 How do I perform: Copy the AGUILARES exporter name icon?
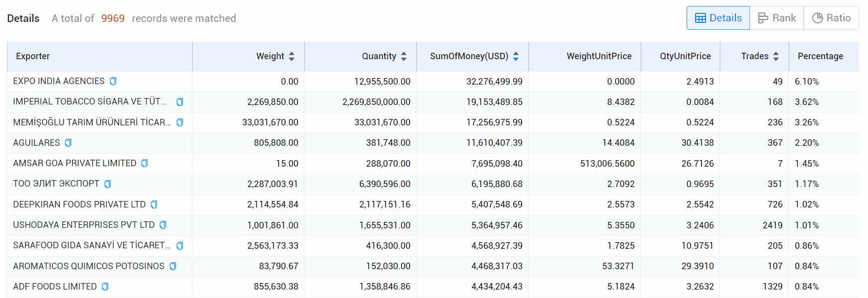68,143
